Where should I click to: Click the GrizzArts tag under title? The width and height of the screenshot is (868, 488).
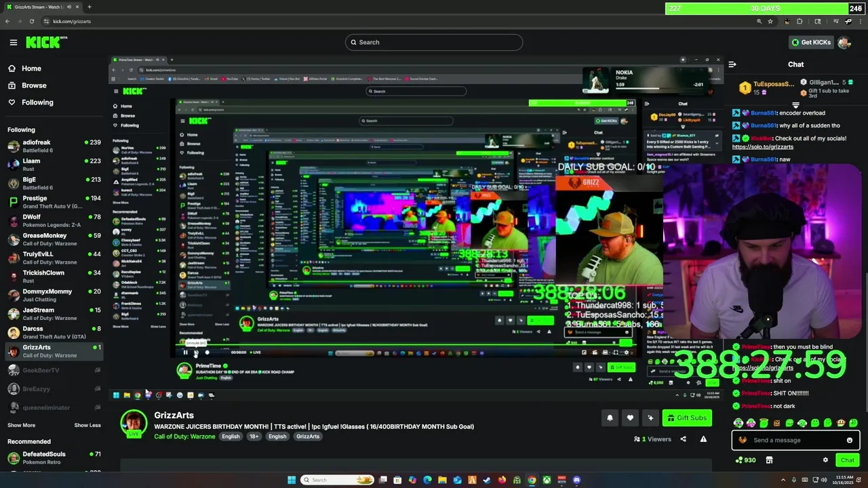(308, 436)
